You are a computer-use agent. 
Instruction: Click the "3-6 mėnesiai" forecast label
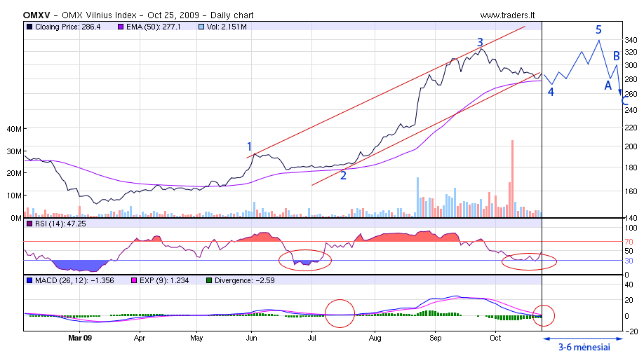(583, 346)
